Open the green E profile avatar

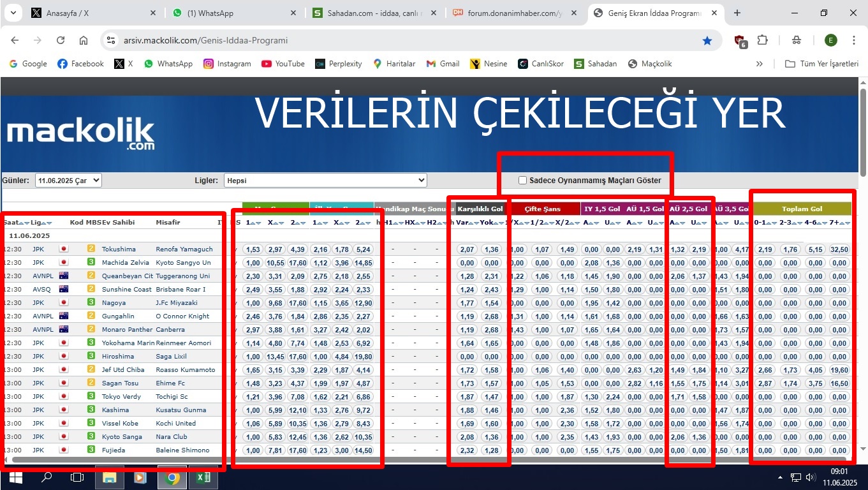tap(830, 40)
